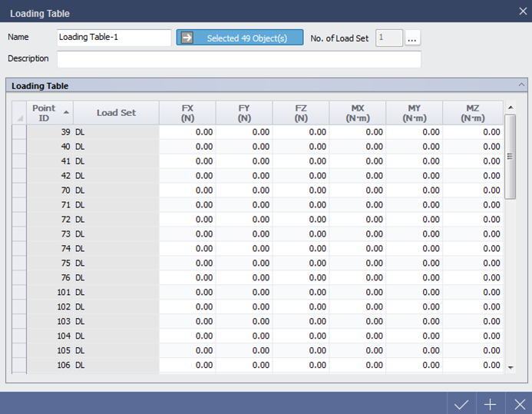The image size is (532, 414).
Task: Click the FX (N) column header
Action: click(x=187, y=113)
